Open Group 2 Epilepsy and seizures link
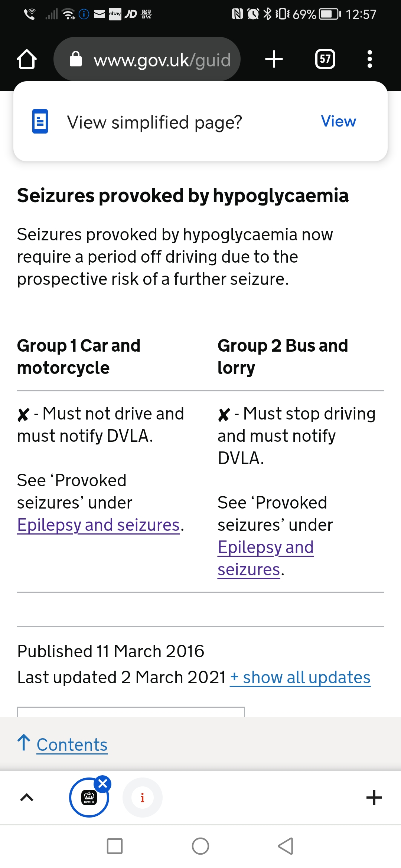This screenshot has width=401, height=868. click(265, 558)
